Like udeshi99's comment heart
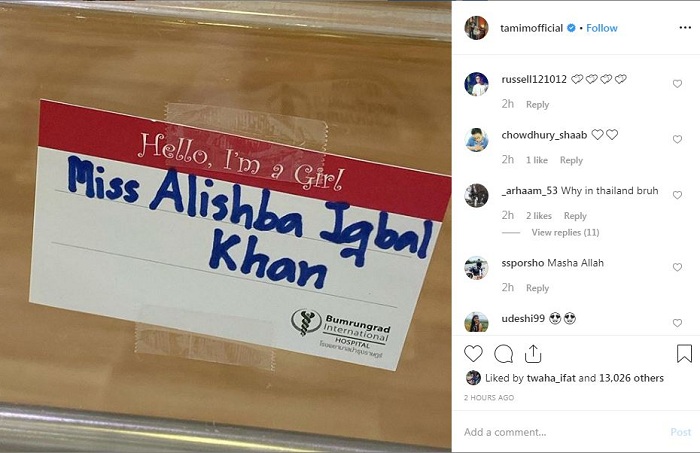The image size is (700, 453). pyautogui.click(x=677, y=323)
